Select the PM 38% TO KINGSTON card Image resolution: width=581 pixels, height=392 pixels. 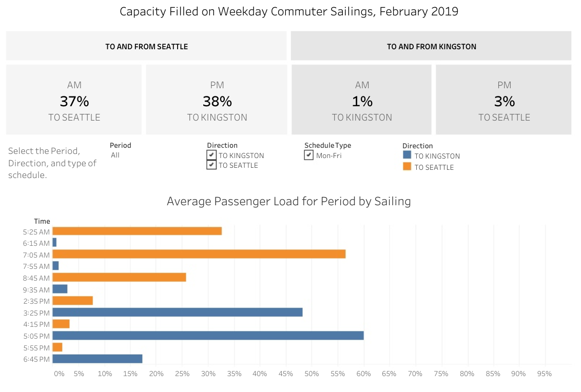click(217, 99)
